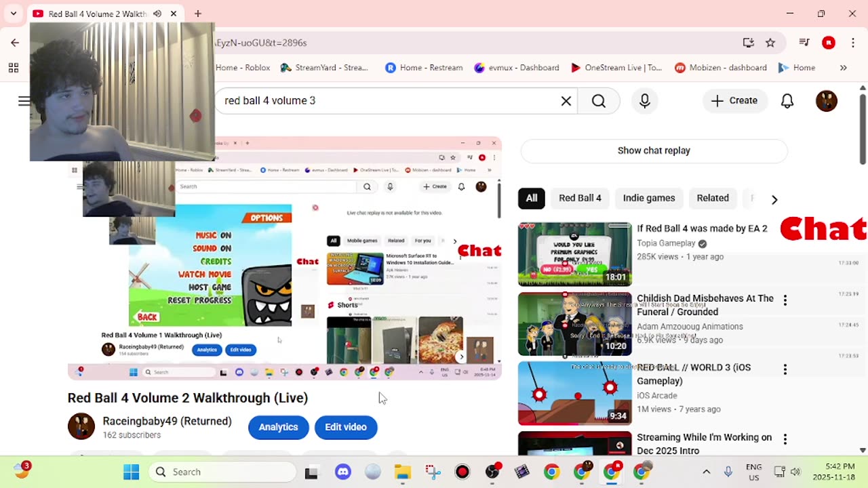Select the All filter chip
This screenshot has height=488, width=868.
point(532,198)
